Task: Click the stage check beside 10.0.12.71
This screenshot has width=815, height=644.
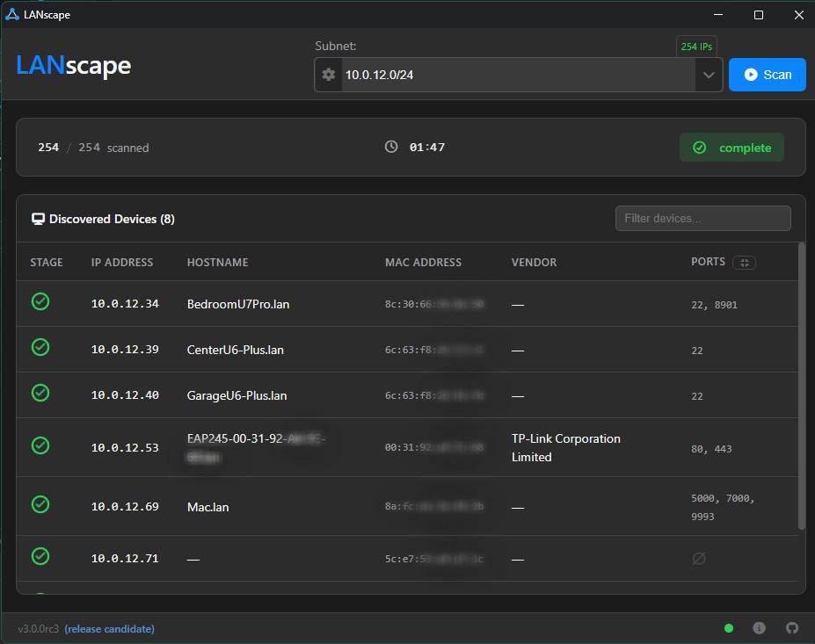Action: point(40,556)
